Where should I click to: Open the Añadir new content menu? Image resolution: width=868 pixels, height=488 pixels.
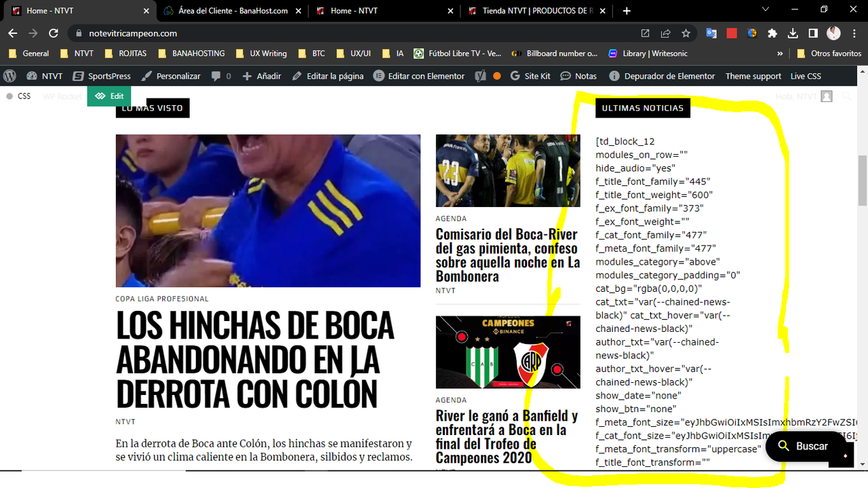coord(262,76)
